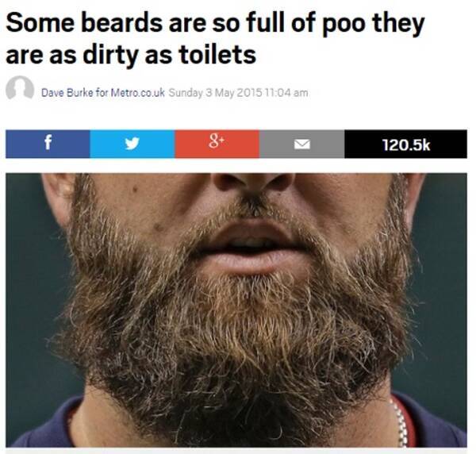Click the Metro.co.uk text in byline
This screenshot has width=476, height=454.
pos(137,92)
